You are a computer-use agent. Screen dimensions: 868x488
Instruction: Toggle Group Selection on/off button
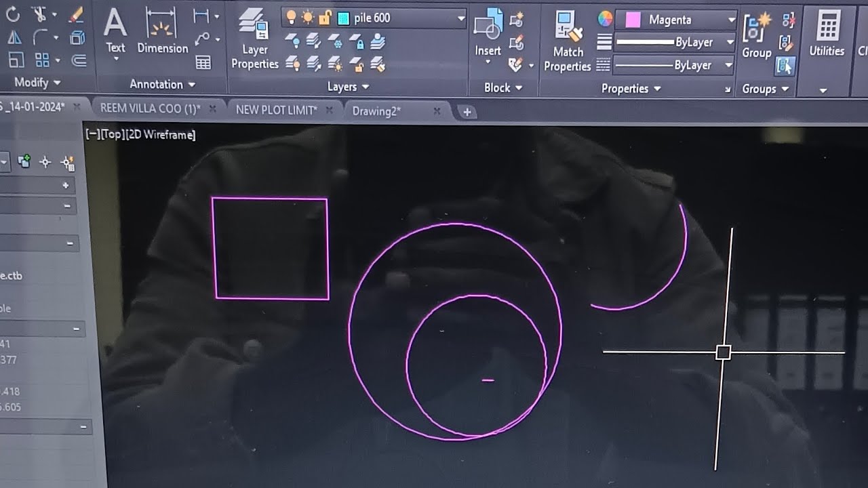tap(785, 66)
